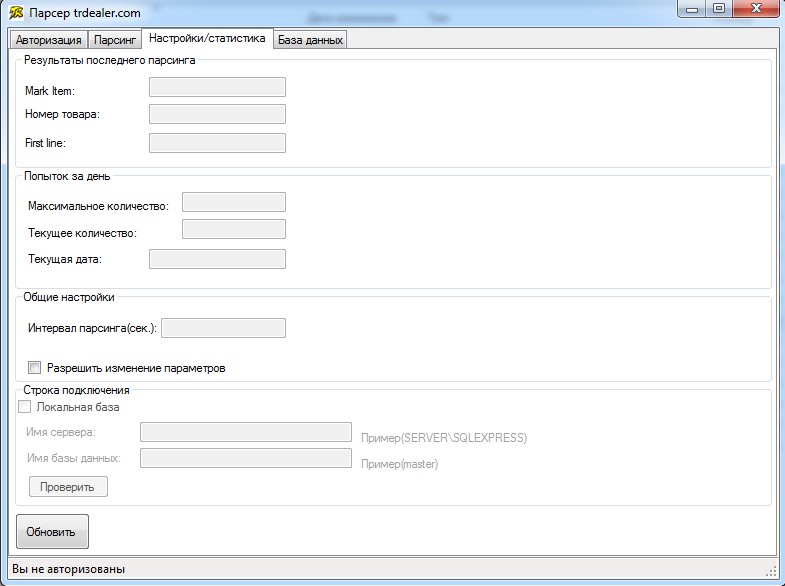Click the Mark Item input field
This screenshot has height=586, width=785.
point(217,87)
